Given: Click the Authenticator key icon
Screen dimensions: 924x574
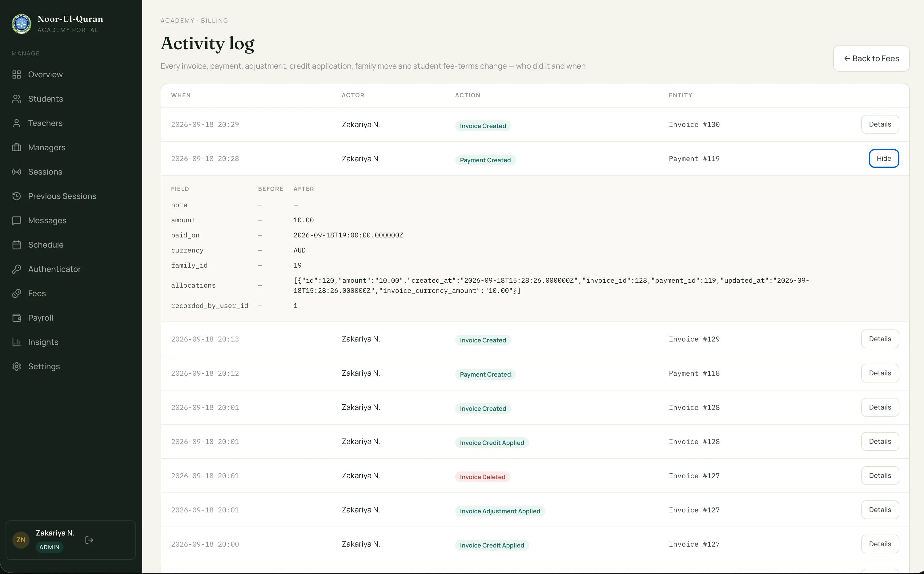Looking at the screenshot, I should coord(16,269).
